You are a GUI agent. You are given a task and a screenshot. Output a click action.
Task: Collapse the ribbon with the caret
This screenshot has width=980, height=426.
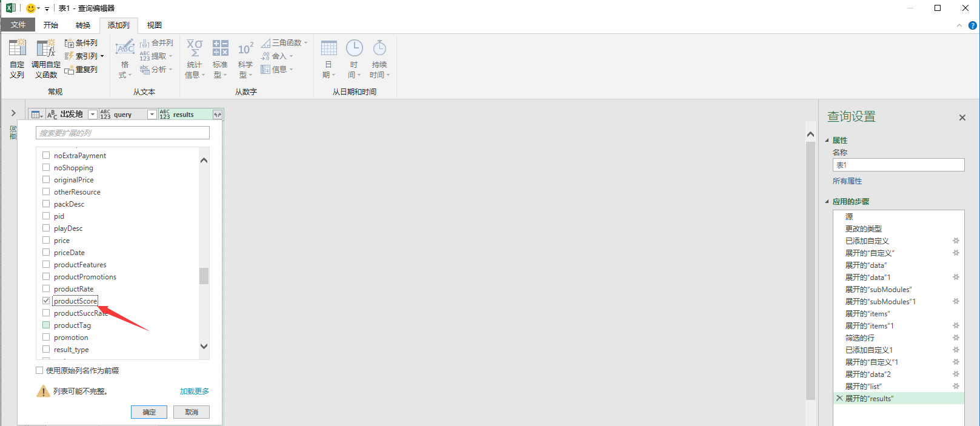pos(959,25)
